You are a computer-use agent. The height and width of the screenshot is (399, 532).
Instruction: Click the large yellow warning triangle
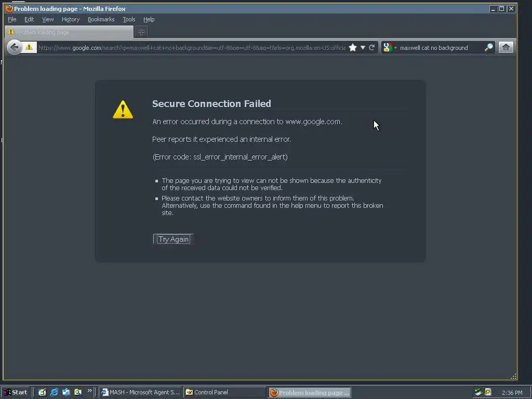123,110
